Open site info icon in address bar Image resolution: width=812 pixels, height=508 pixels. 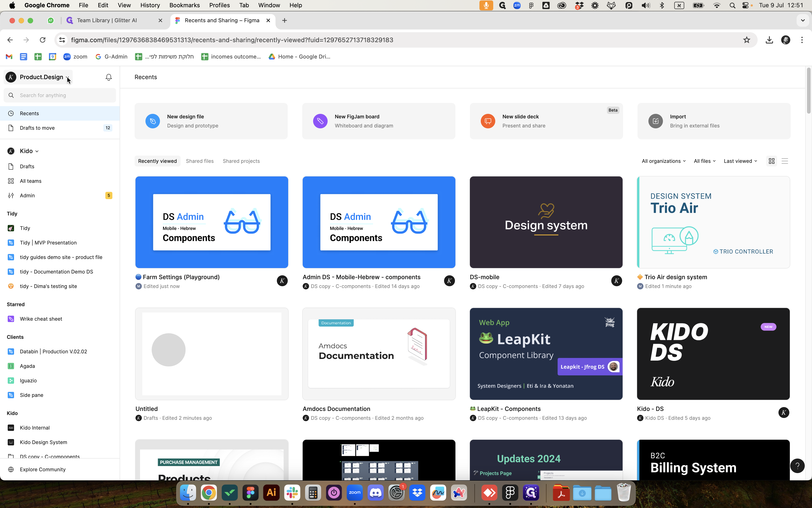pyautogui.click(x=62, y=40)
